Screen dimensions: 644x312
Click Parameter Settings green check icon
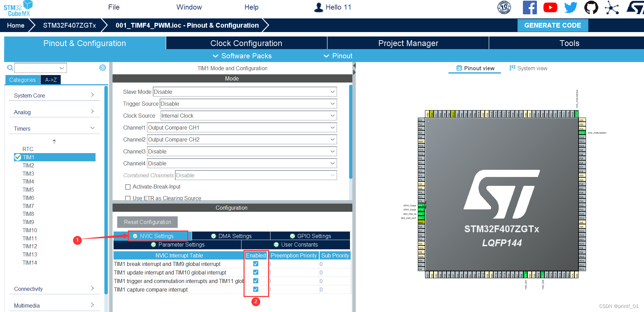(x=153, y=244)
